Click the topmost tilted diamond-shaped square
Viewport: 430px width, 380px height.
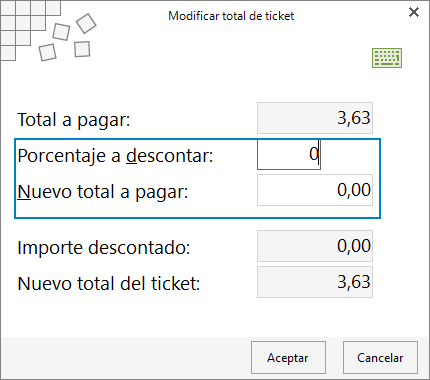(x=86, y=23)
